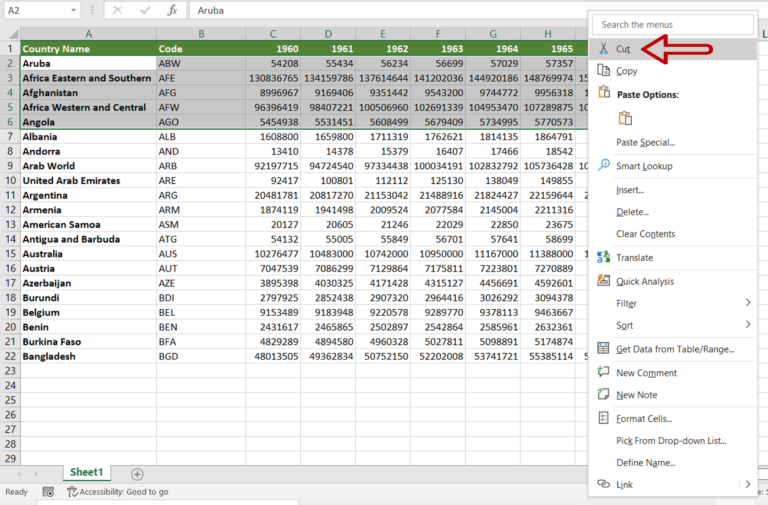Click the Albania cell

[x=88, y=137]
